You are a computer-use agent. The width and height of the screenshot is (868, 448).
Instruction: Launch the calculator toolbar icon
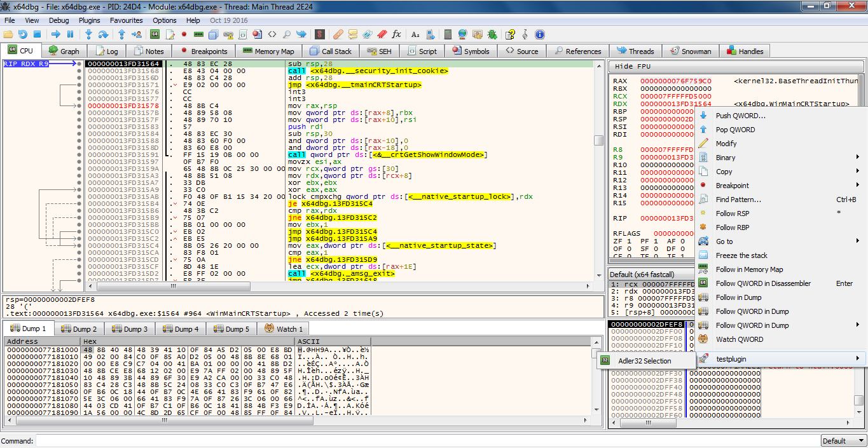coord(448,34)
